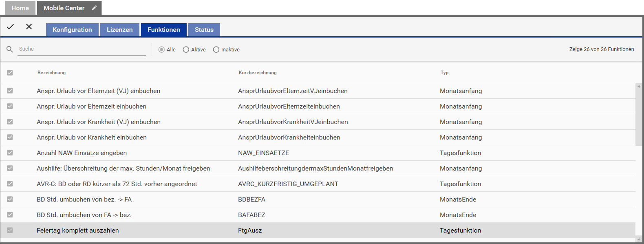Screen dimensions: 644x244
Task: Click the scrollbar down arrow
Action: tap(639, 239)
